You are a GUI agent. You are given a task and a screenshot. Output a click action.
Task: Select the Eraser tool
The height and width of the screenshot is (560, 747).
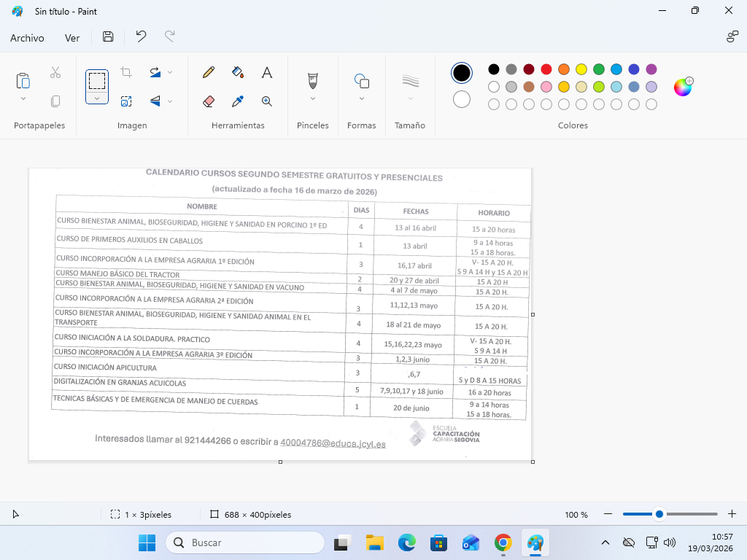click(x=209, y=101)
